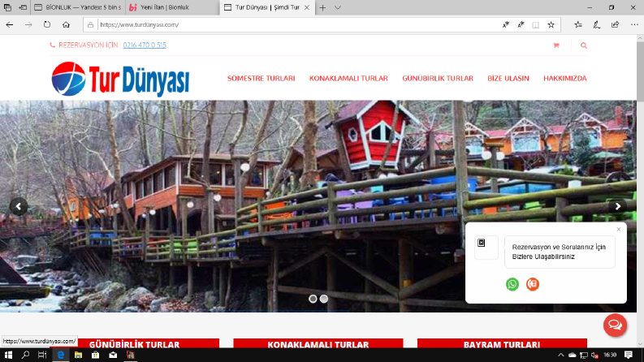Open GÜNÜBİRLİK TURLAR menu item
Image resolution: width=644 pixels, height=362 pixels.
click(x=438, y=79)
